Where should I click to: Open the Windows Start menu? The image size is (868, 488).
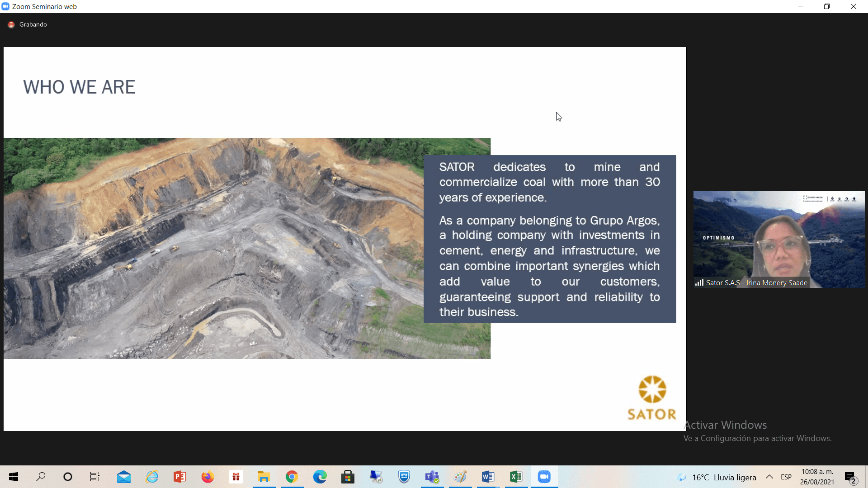(x=14, y=477)
